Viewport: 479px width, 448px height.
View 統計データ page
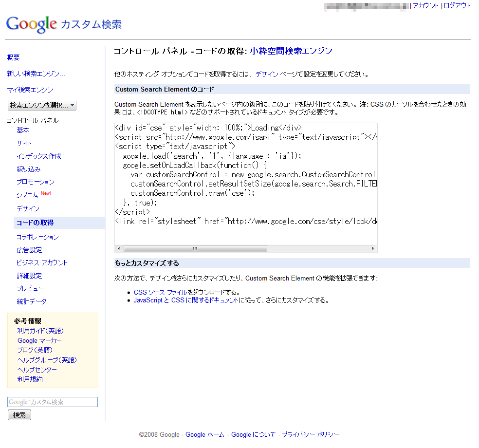click(x=32, y=301)
